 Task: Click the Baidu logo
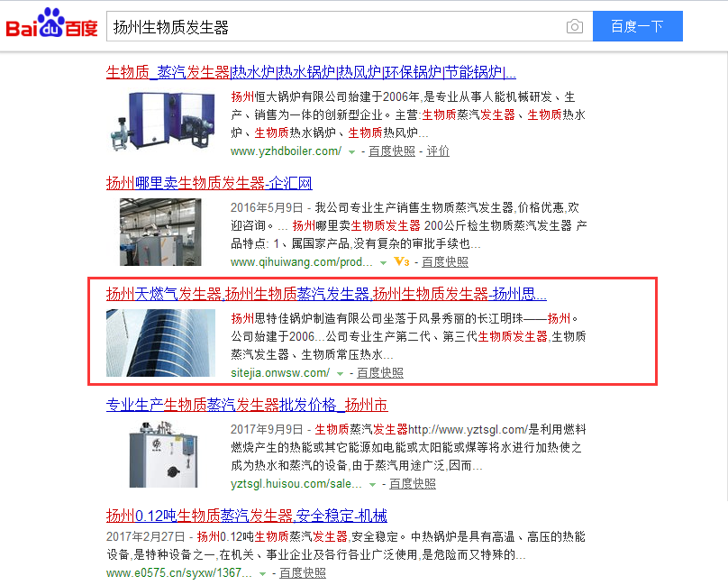51,23
